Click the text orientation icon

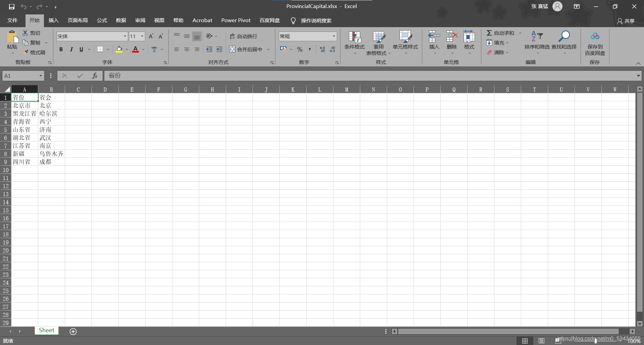tap(209, 36)
